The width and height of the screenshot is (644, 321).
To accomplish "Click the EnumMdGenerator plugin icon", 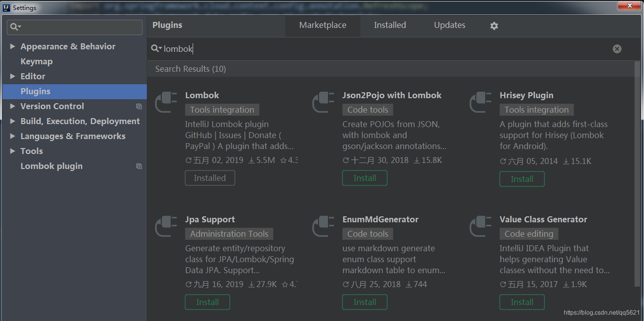I will [x=323, y=226].
